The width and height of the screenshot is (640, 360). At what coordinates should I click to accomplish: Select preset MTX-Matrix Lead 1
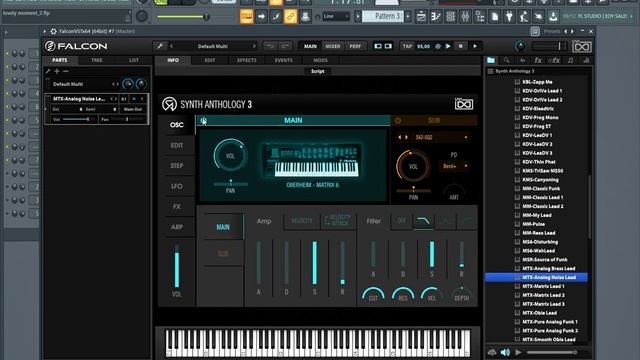(543, 286)
